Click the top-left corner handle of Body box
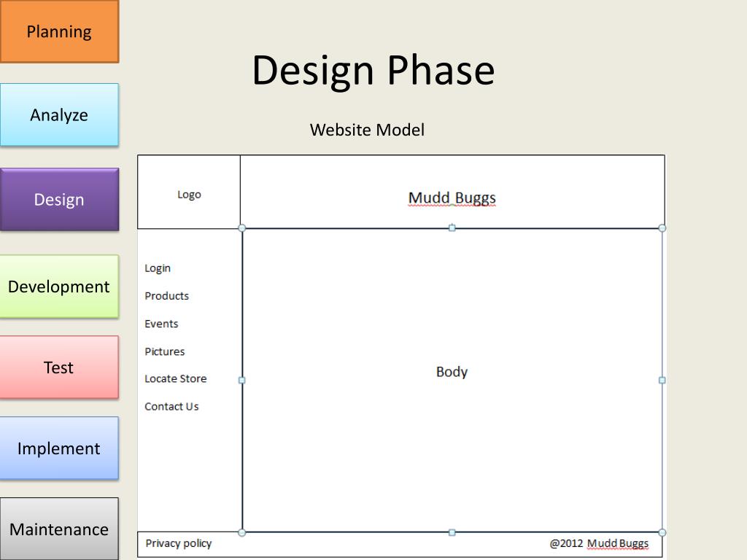This screenshot has width=747, height=560. pos(242,228)
